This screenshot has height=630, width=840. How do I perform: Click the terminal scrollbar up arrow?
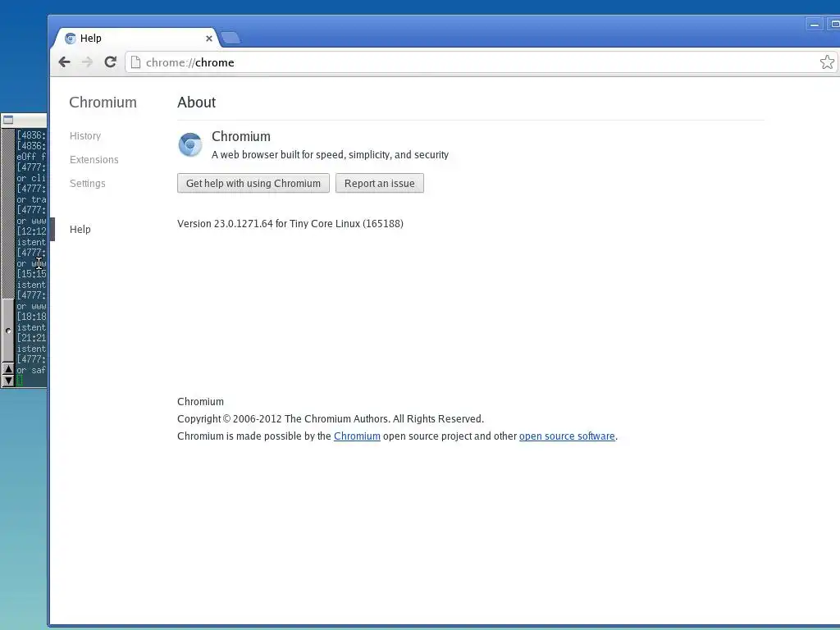pos(8,369)
